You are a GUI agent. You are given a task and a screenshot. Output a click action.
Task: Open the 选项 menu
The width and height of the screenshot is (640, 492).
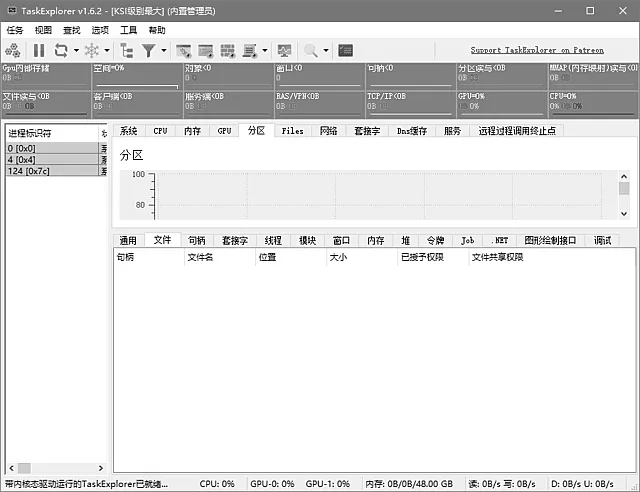coord(100,30)
